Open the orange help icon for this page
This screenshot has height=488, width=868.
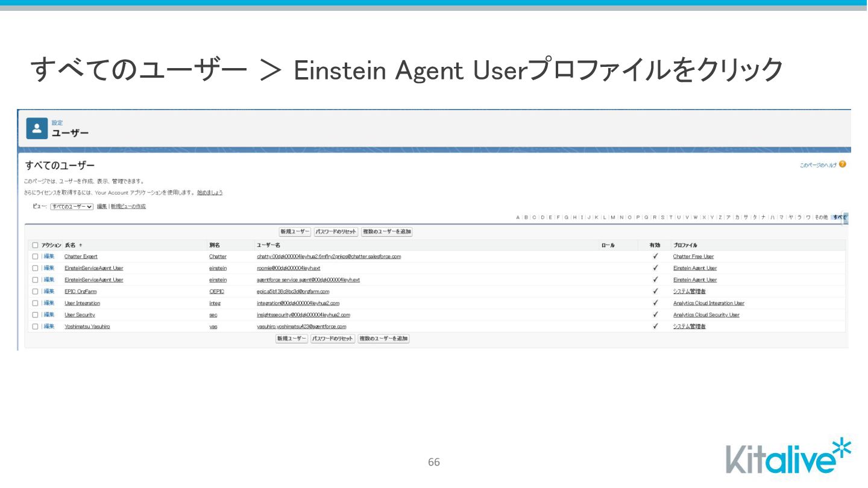843,164
